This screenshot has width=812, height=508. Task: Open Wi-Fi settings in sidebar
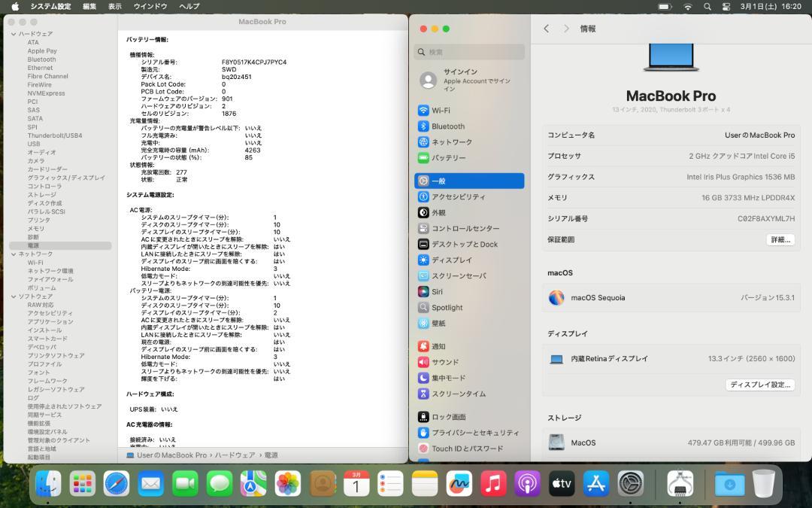click(x=469, y=111)
